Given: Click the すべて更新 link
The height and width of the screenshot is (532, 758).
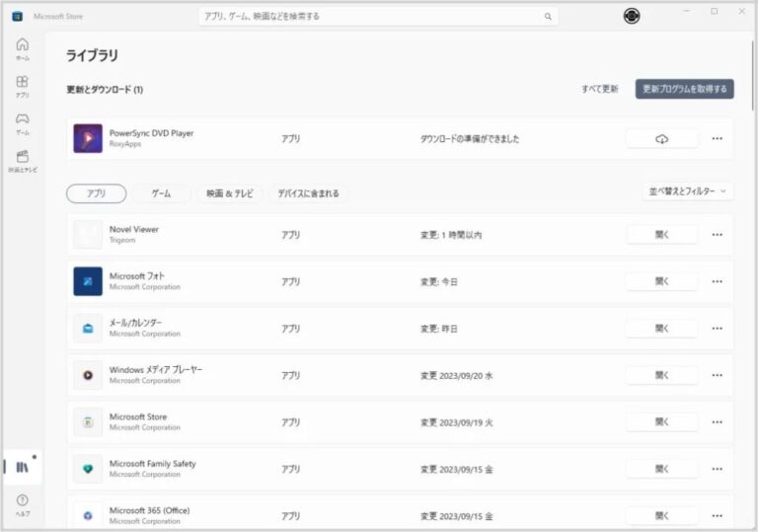Looking at the screenshot, I should 599,89.
